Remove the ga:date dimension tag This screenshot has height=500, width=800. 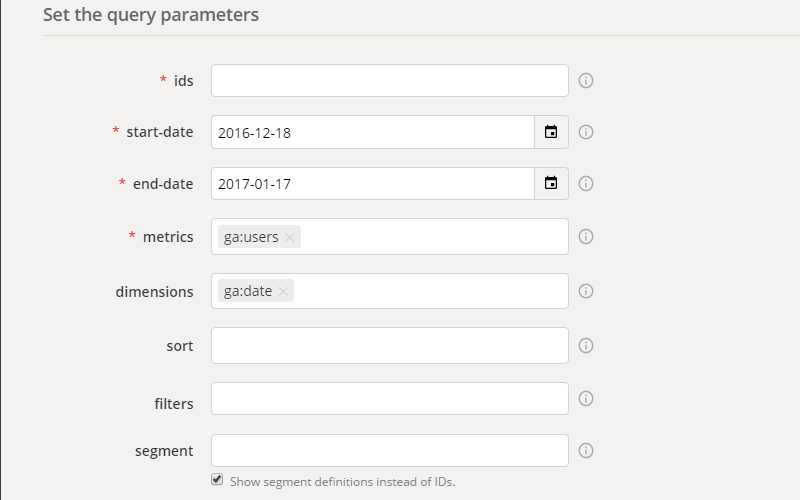284,292
